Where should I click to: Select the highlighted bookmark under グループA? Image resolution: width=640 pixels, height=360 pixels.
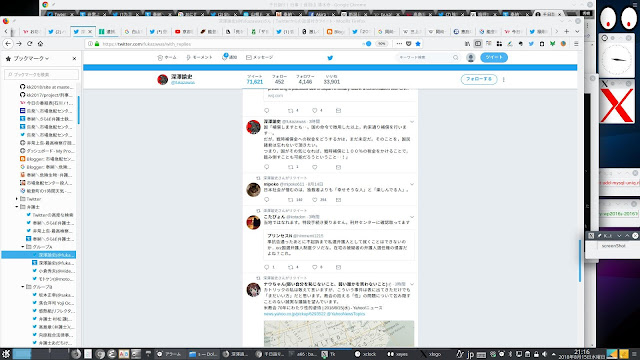(x=39, y=255)
